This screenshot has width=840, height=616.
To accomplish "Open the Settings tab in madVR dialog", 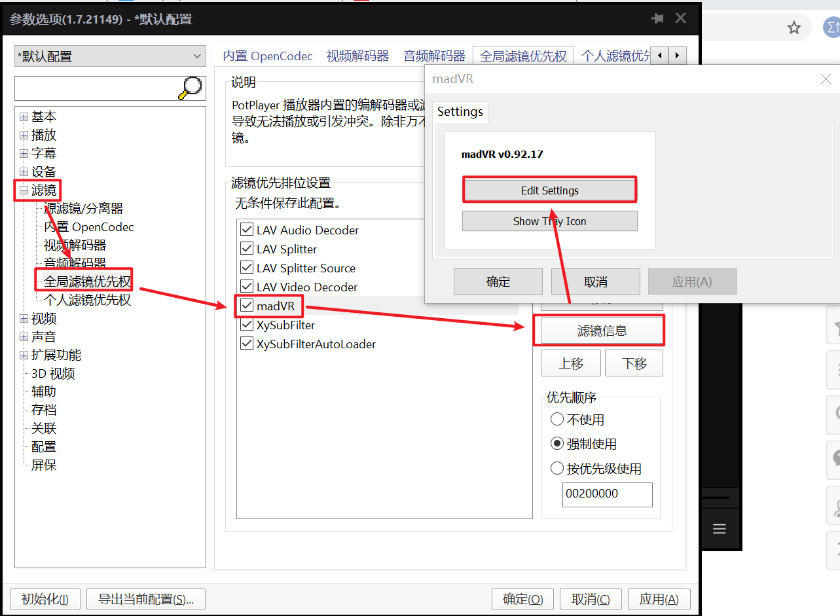I will point(460,112).
